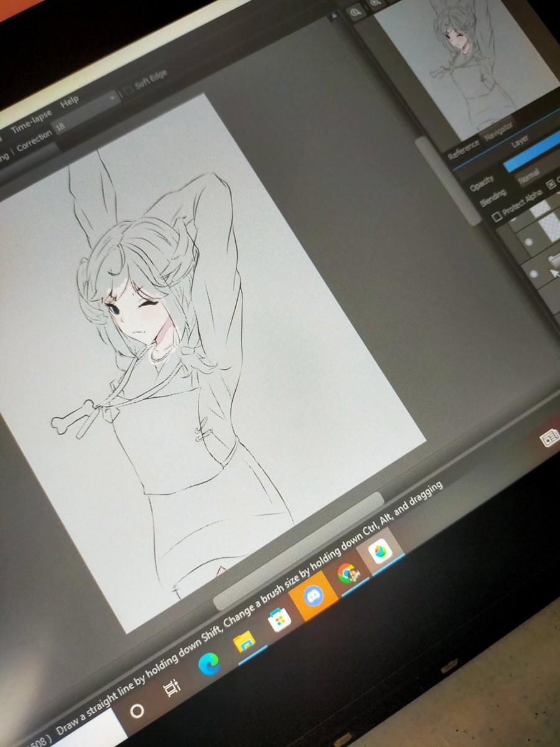
Task: Adjust the blue layer Opacity slider
Action: [x=532, y=153]
